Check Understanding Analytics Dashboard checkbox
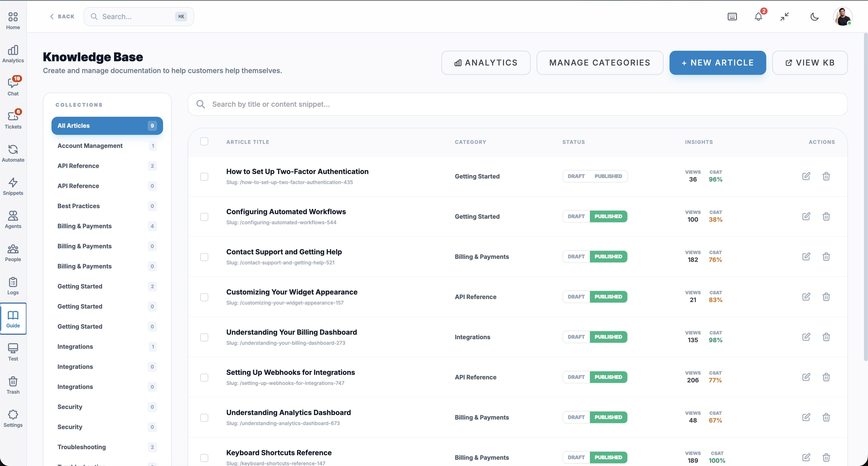The width and height of the screenshot is (868, 466). pyautogui.click(x=204, y=418)
